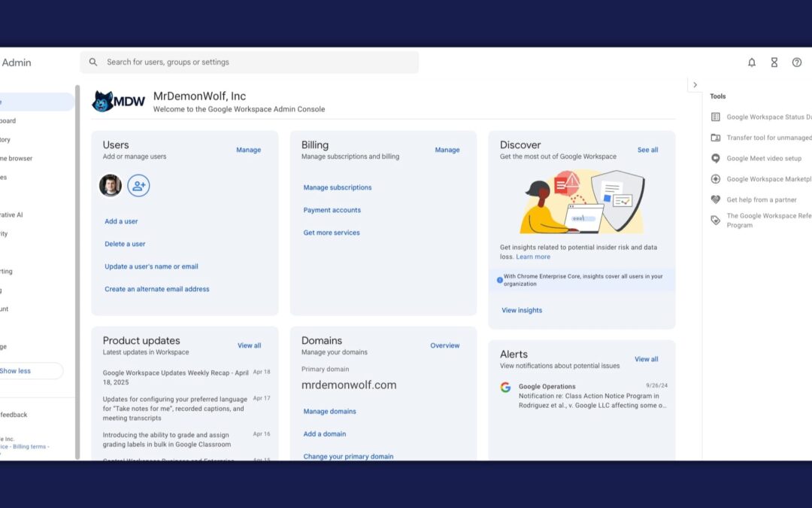The width and height of the screenshot is (812, 508).
Task: Open the 'Take notes for me' language update
Action: [175, 409]
